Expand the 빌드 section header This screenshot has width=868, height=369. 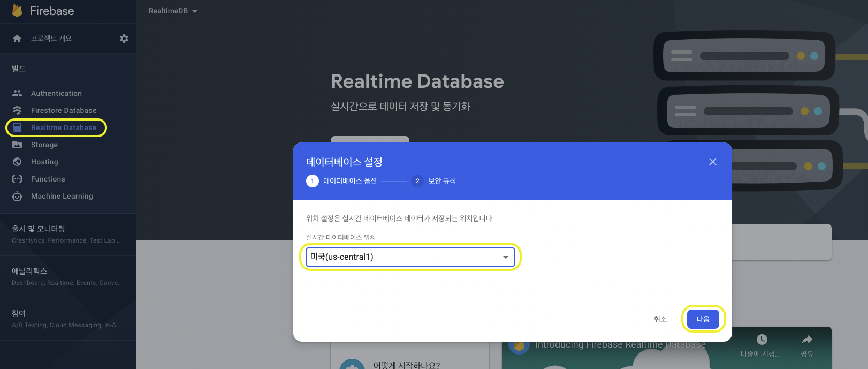[19, 69]
